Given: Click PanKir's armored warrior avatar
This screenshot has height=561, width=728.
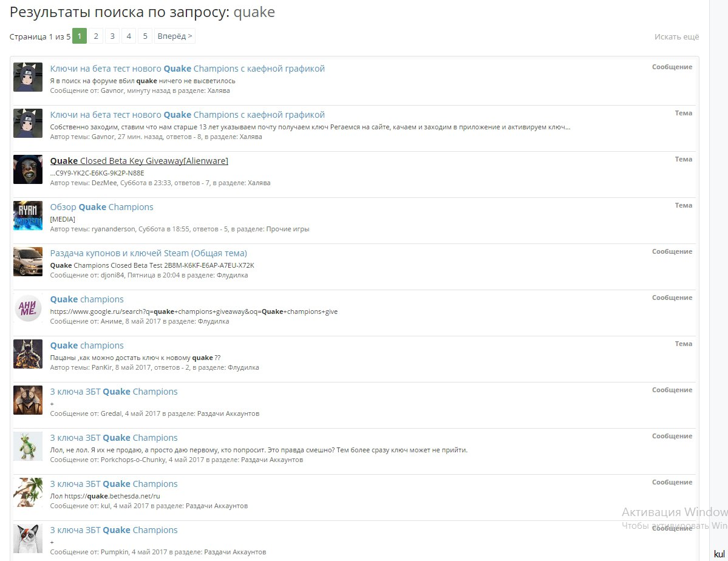Looking at the screenshot, I should pyautogui.click(x=28, y=354).
